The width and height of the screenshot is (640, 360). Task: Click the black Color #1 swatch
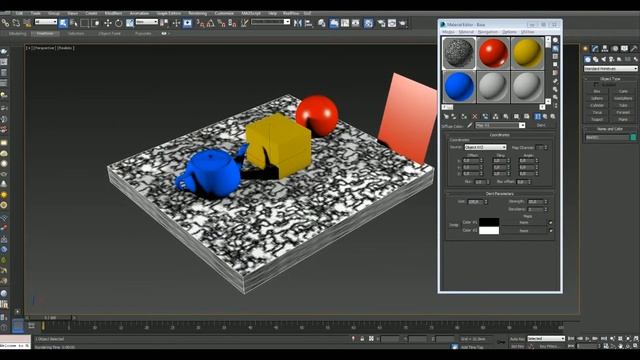tap(489, 222)
